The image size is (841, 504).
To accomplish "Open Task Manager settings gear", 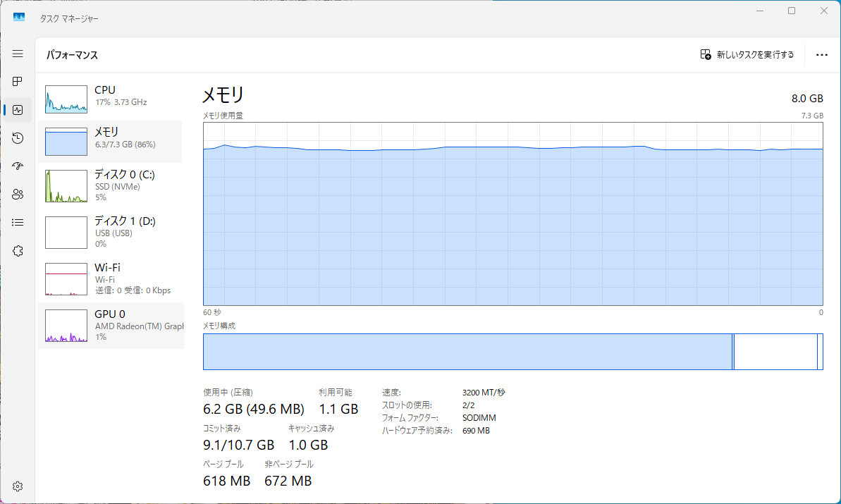I will pos(18,486).
